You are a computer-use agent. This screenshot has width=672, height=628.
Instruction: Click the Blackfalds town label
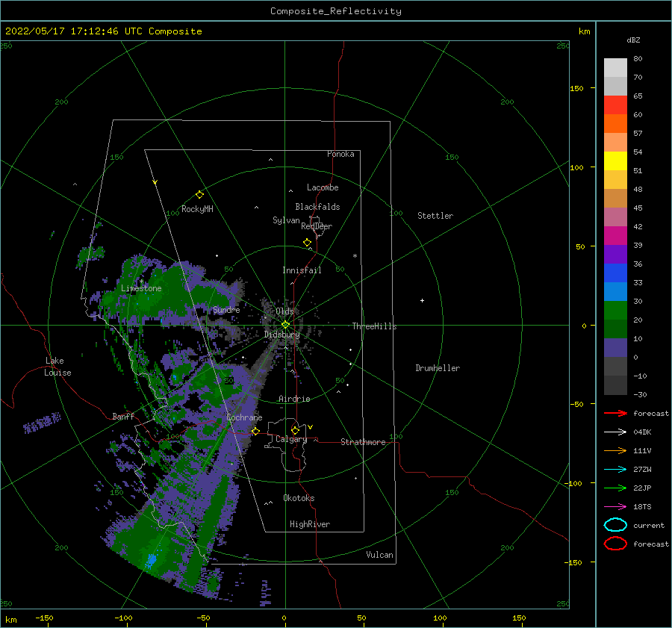tap(317, 207)
